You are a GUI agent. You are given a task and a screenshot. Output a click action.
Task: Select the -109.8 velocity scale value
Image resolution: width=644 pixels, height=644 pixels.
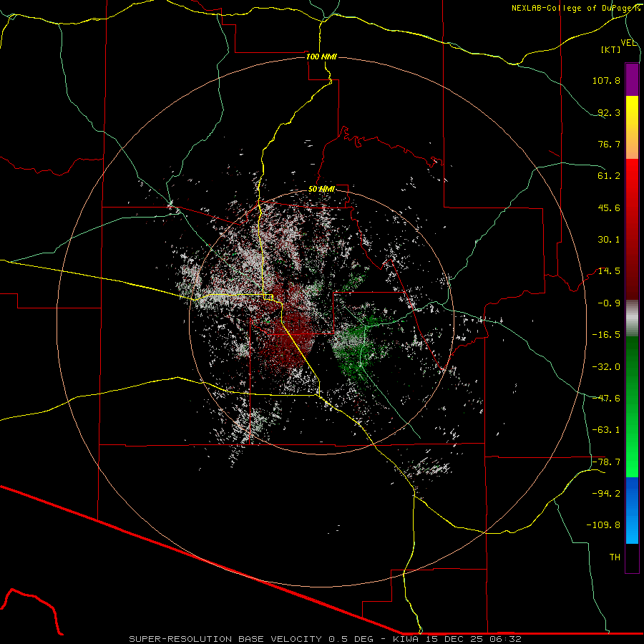(604, 525)
